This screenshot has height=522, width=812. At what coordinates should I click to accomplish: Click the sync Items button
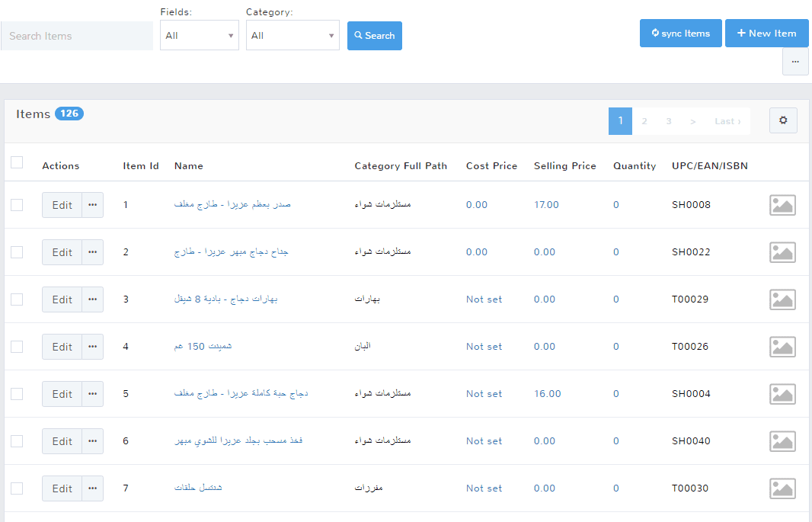pyautogui.click(x=680, y=34)
